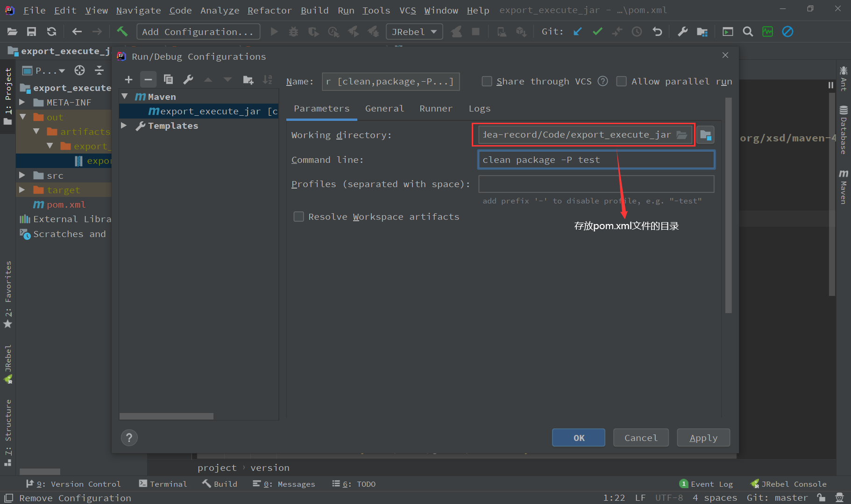The height and width of the screenshot is (504, 851).
Task: Open the VCS menu
Action: tap(407, 10)
